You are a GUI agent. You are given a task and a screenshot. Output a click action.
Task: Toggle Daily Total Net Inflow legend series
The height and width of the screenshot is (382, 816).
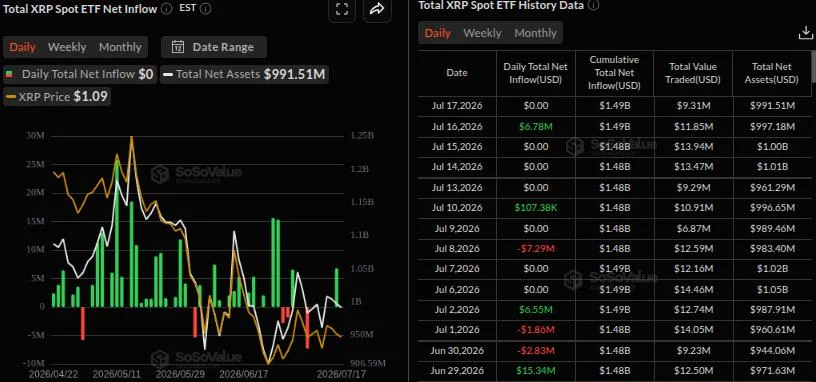tap(80, 74)
